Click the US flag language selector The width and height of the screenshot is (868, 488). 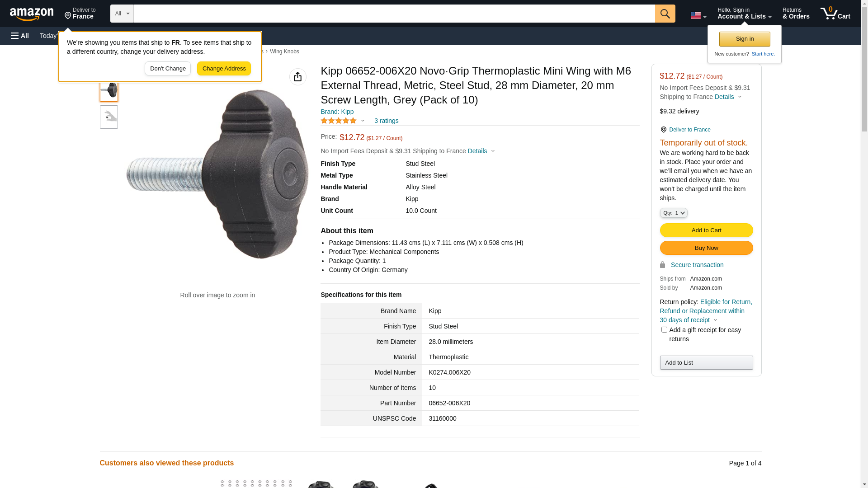pyautogui.click(x=698, y=15)
